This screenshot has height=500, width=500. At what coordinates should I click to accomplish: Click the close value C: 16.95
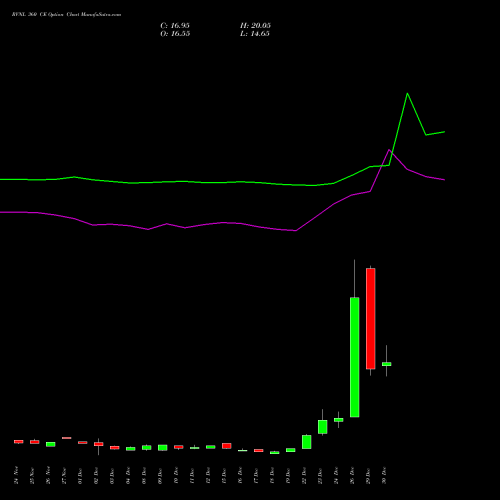click(x=175, y=26)
